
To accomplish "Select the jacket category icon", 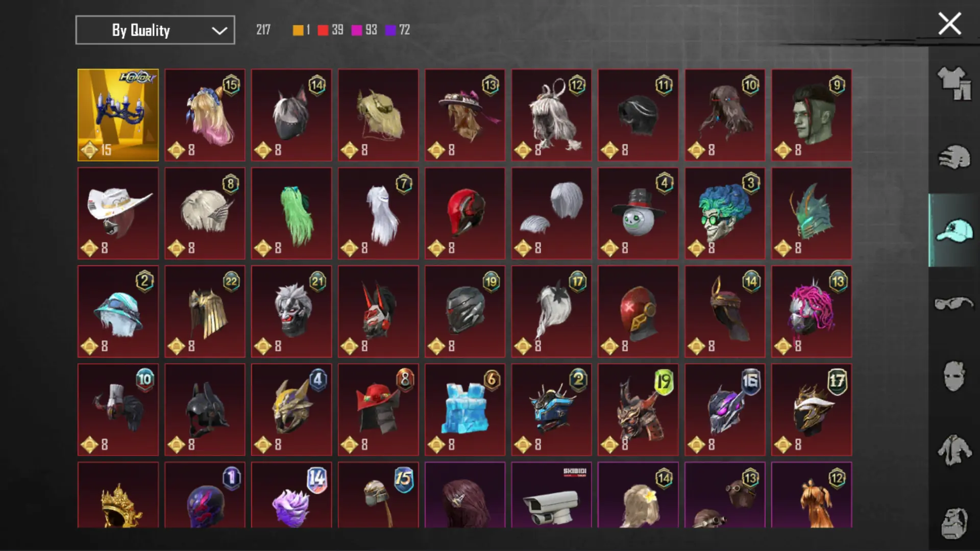I will coord(953,450).
